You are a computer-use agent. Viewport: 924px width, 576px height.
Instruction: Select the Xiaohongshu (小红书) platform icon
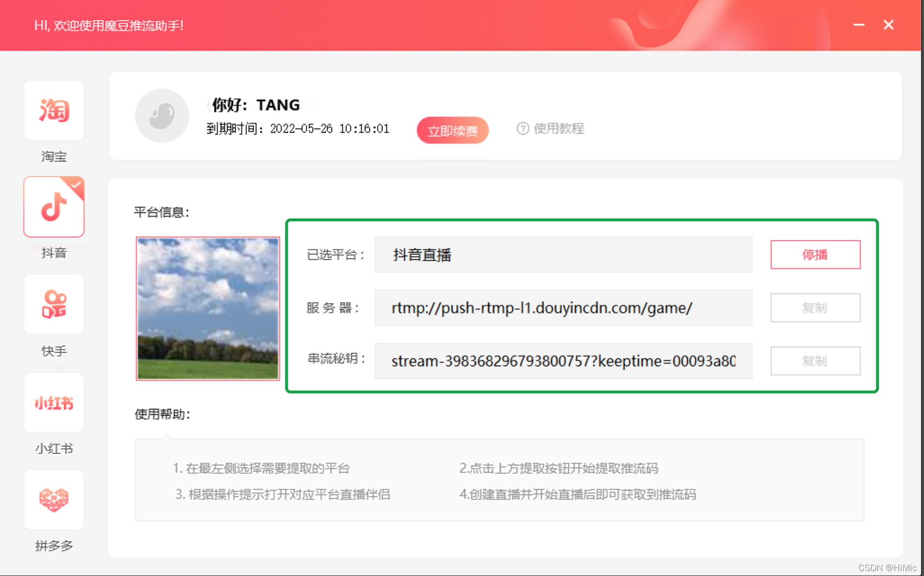tap(54, 402)
